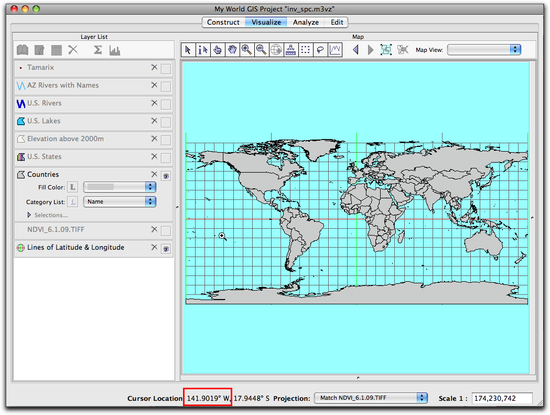Choose the pan hand tool
The image size is (550, 415).
232,50
